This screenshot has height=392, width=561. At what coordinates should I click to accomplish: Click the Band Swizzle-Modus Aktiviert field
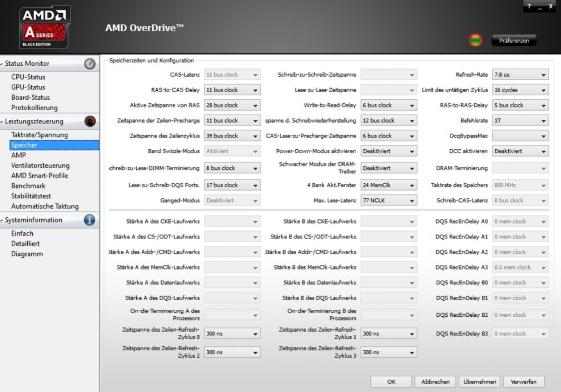[x=233, y=151]
